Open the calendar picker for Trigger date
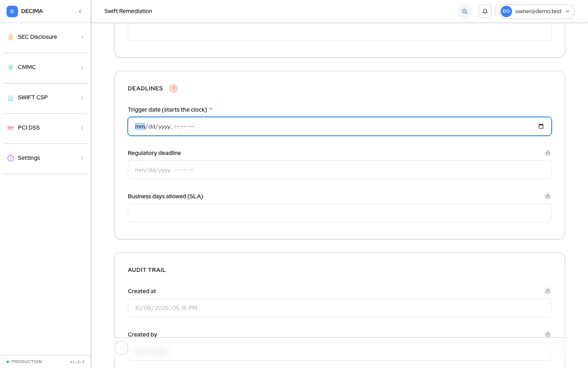 541,126
